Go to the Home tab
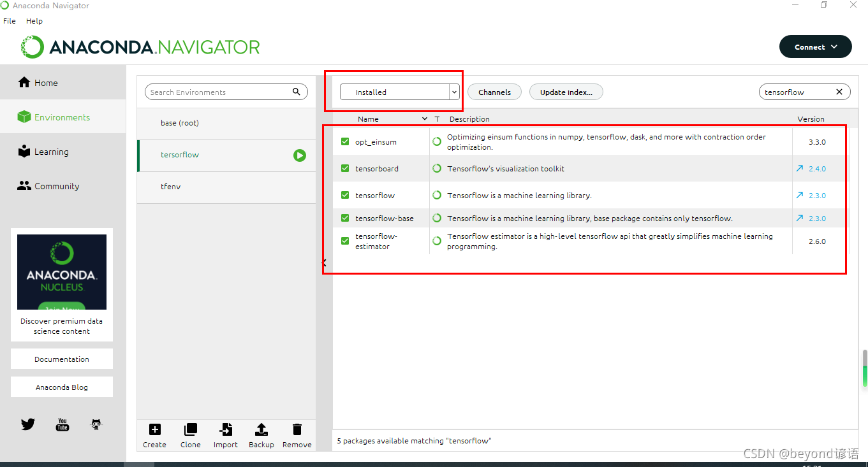The height and width of the screenshot is (467, 868). tap(63, 83)
